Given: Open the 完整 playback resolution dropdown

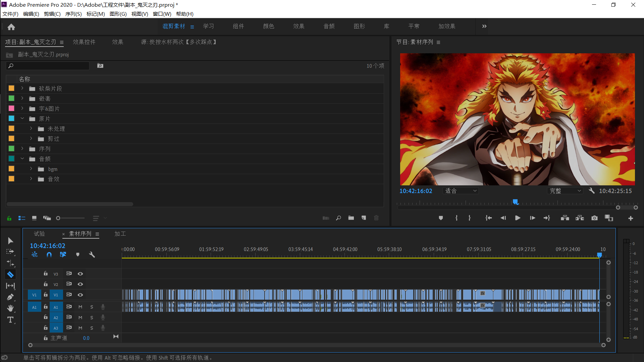Looking at the screenshot, I should (565, 191).
